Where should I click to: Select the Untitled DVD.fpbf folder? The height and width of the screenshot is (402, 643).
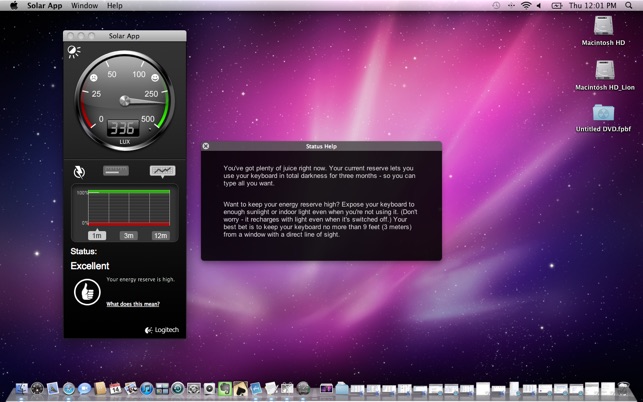[x=603, y=114]
